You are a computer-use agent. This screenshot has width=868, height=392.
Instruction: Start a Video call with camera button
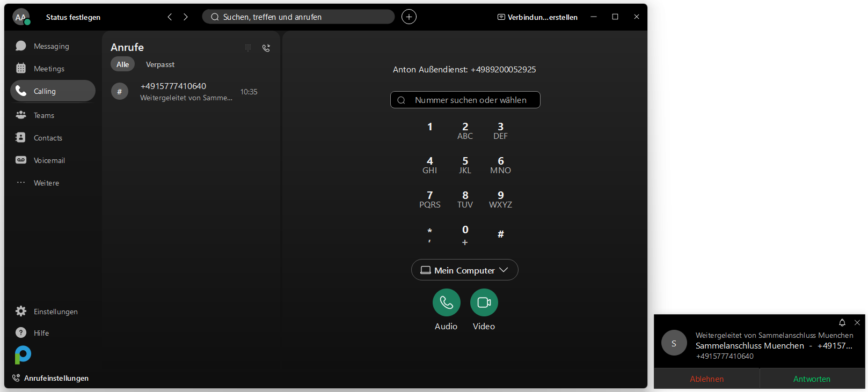point(484,303)
